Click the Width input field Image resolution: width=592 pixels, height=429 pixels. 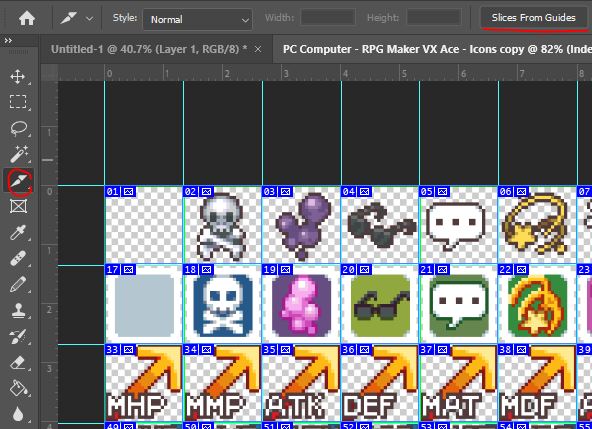tap(328, 18)
